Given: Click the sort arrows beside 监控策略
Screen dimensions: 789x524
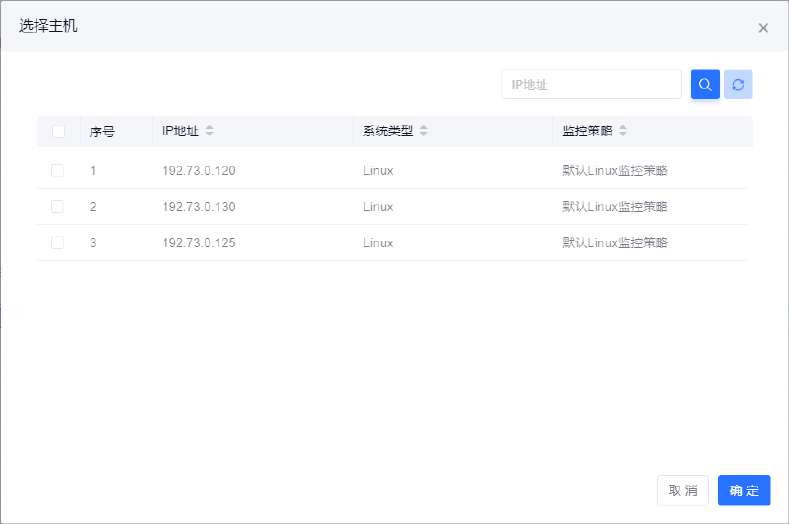Looking at the screenshot, I should click(x=623, y=131).
